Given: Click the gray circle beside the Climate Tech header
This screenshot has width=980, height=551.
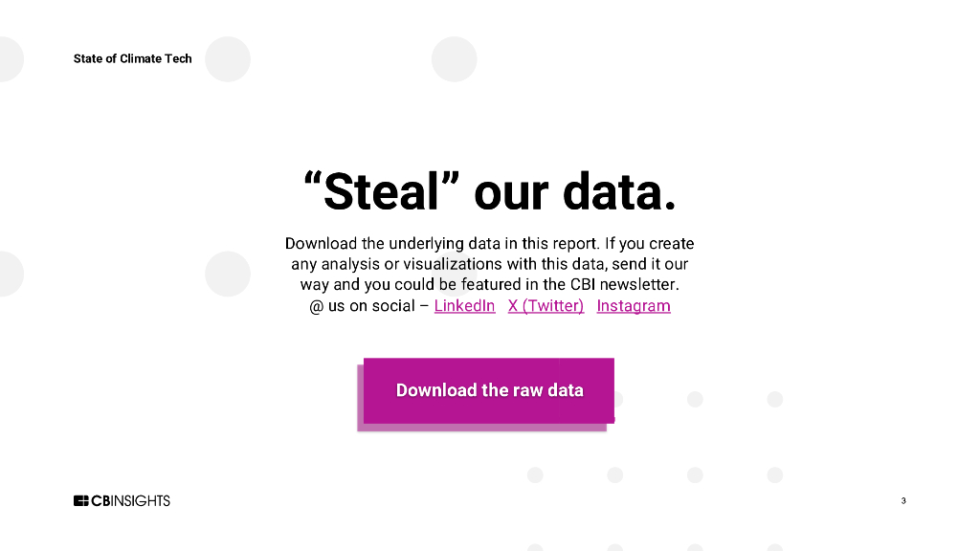Looking at the screenshot, I should point(228,59).
